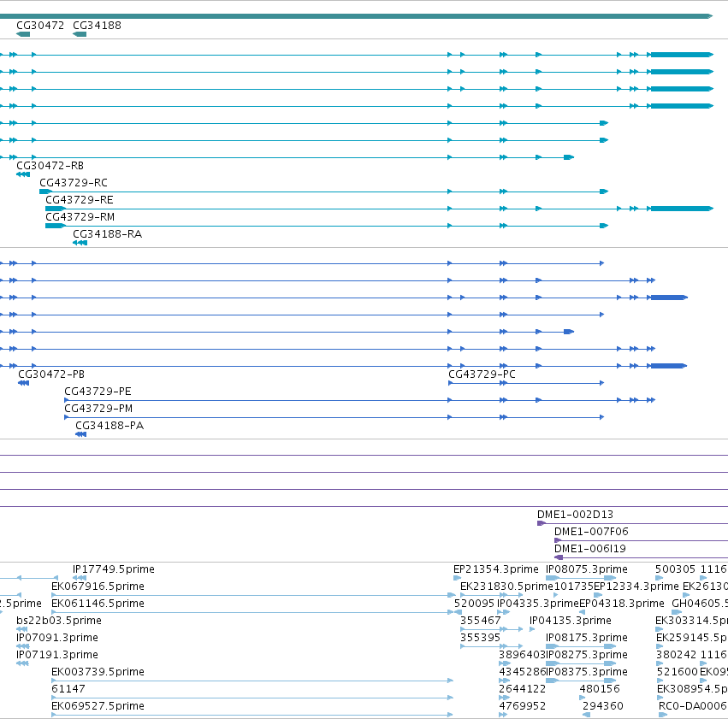Click the CG43729-PE protein label

98,392
